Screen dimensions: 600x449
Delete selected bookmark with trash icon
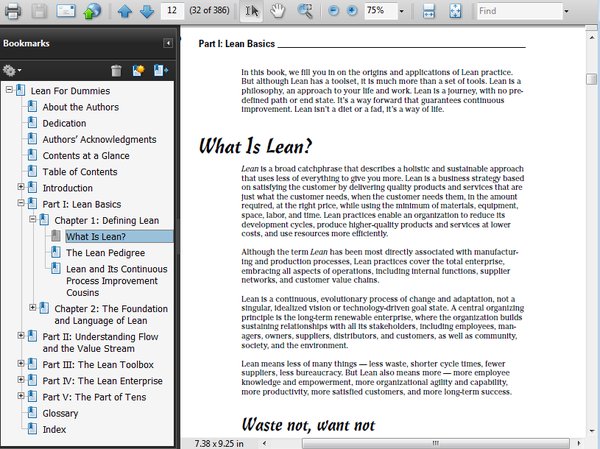pos(116,70)
